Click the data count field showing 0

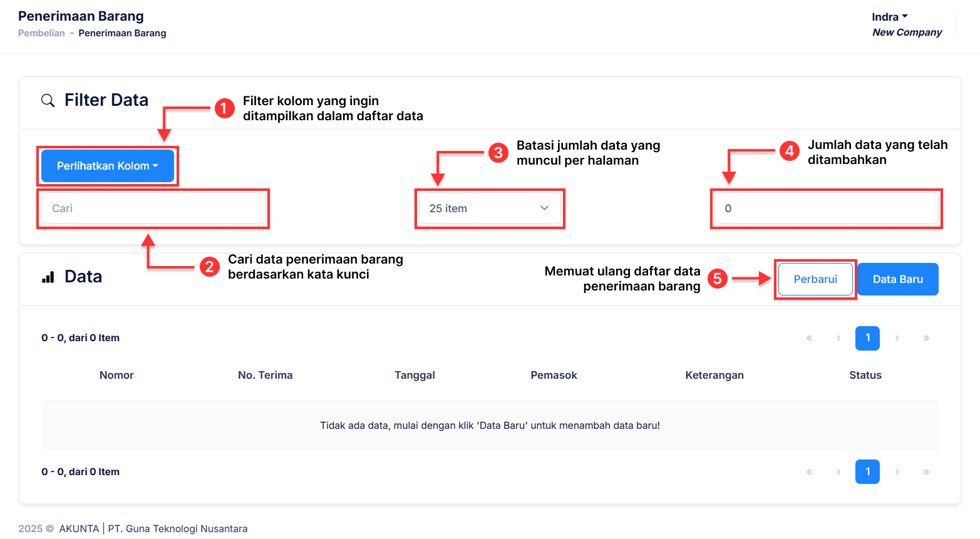coord(827,208)
